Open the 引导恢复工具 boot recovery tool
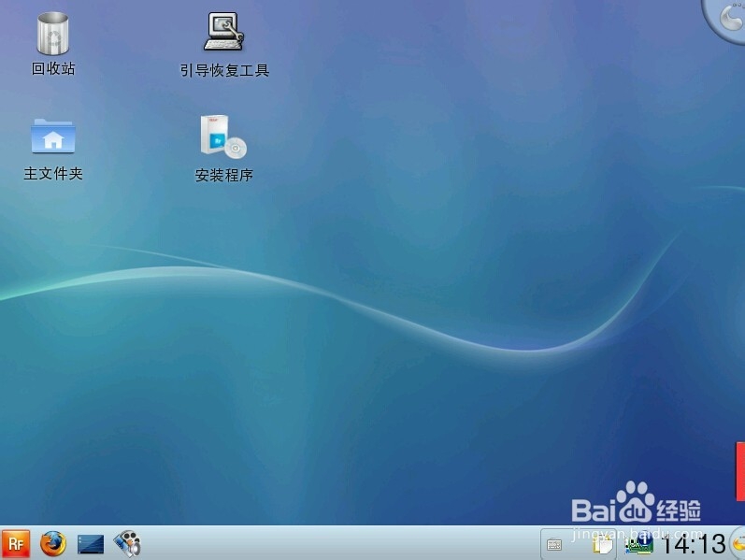745x560 pixels. pyautogui.click(x=223, y=32)
